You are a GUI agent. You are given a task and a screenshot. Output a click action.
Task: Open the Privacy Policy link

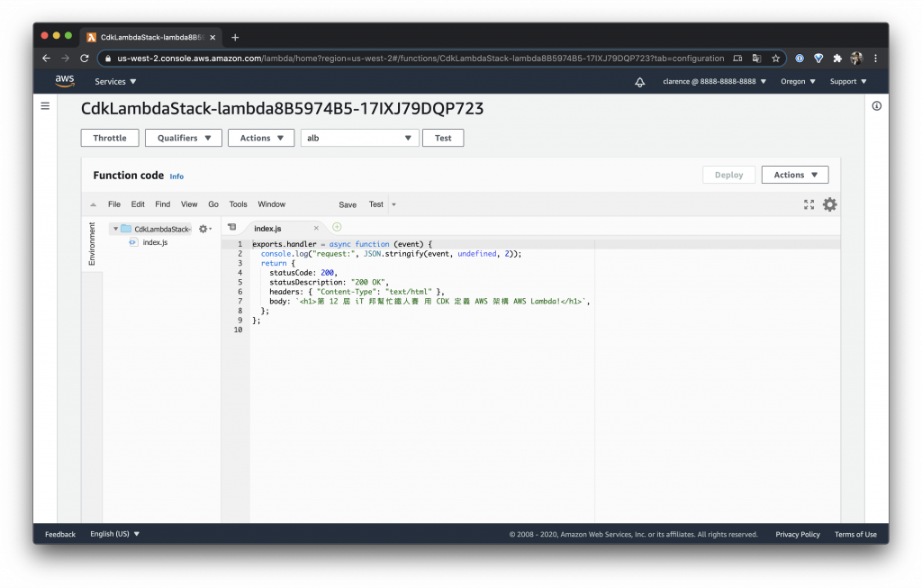click(x=798, y=534)
